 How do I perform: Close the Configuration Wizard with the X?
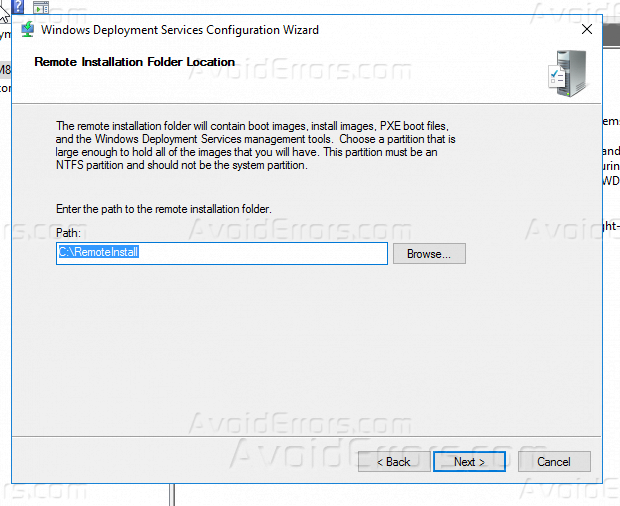coord(585,29)
